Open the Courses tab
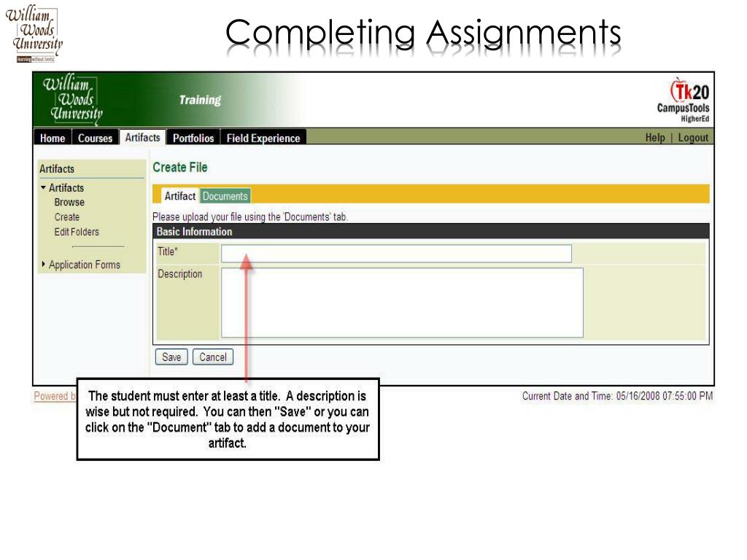 [95, 138]
